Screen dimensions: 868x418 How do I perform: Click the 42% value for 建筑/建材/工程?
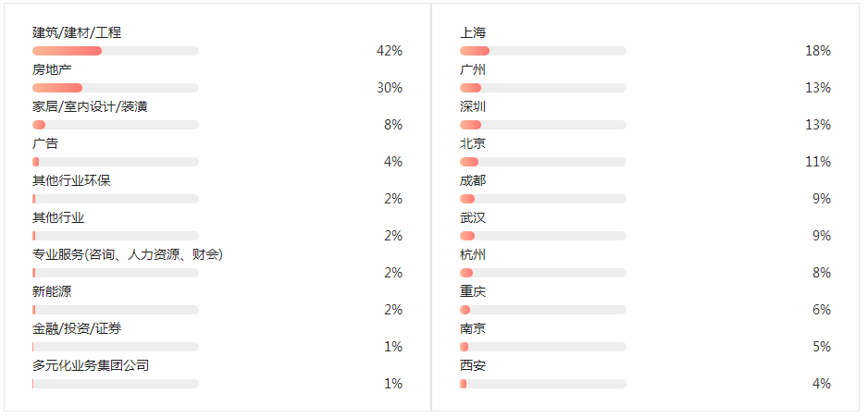[390, 51]
